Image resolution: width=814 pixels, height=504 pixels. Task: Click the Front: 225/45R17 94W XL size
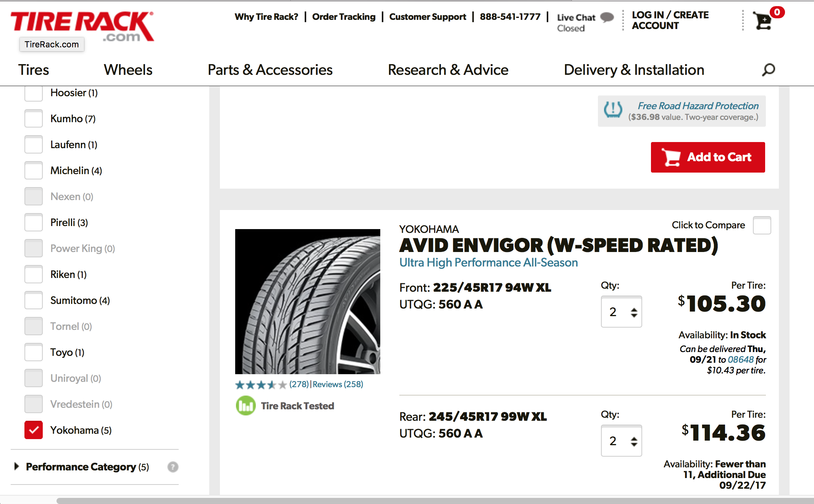tap(475, 288)
